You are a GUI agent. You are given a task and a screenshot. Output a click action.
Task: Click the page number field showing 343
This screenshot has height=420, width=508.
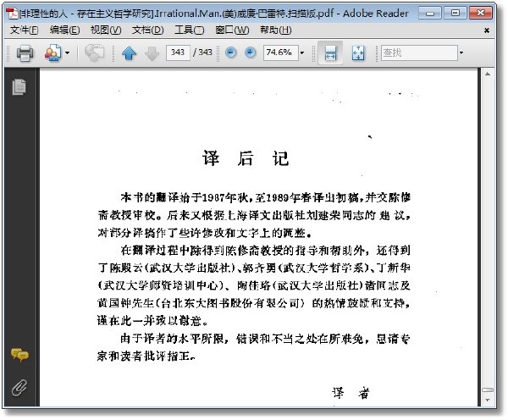pos(178,52)
